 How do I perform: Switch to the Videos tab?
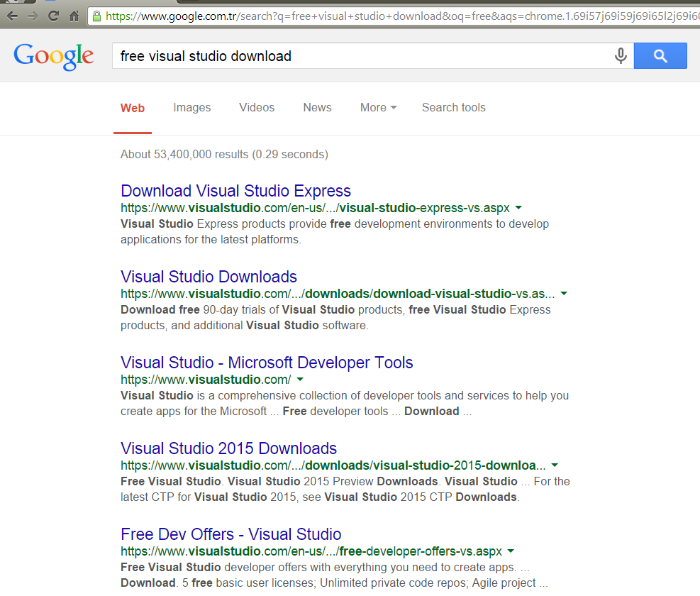(257, 108)
